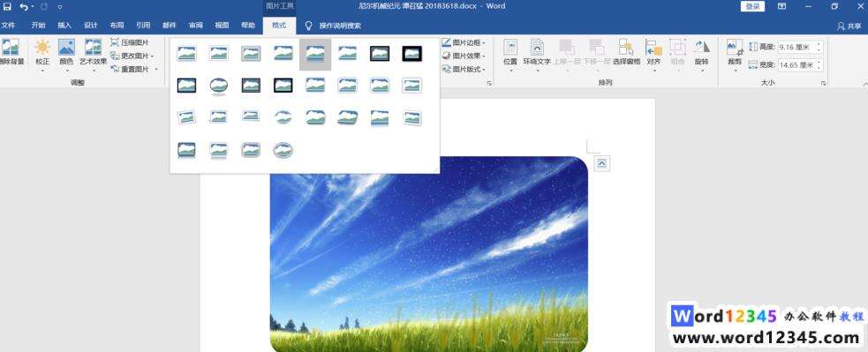Switch to the 引用 tab
This screenshot has height=352, width=868.
[x=143, y=26]
